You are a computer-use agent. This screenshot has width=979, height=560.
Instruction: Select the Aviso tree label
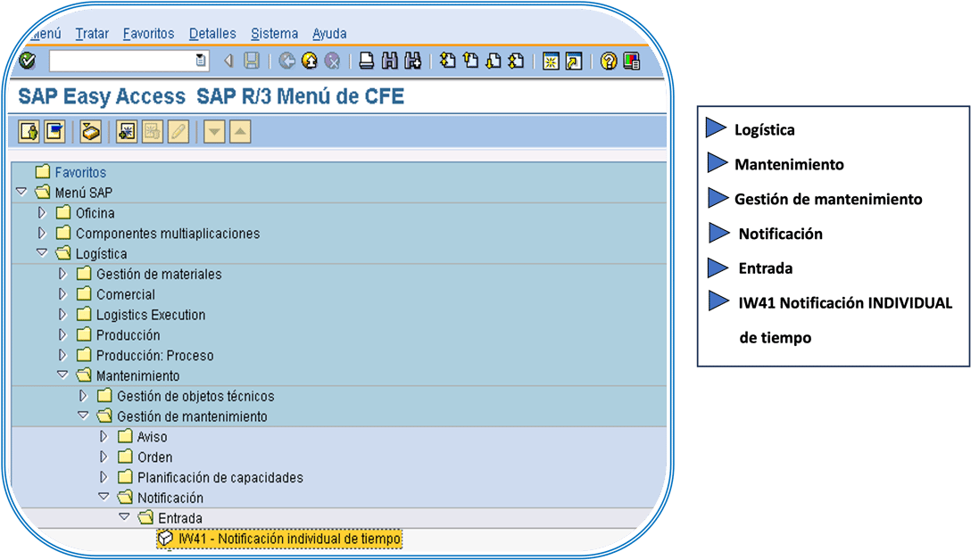[x=153, y=437]
